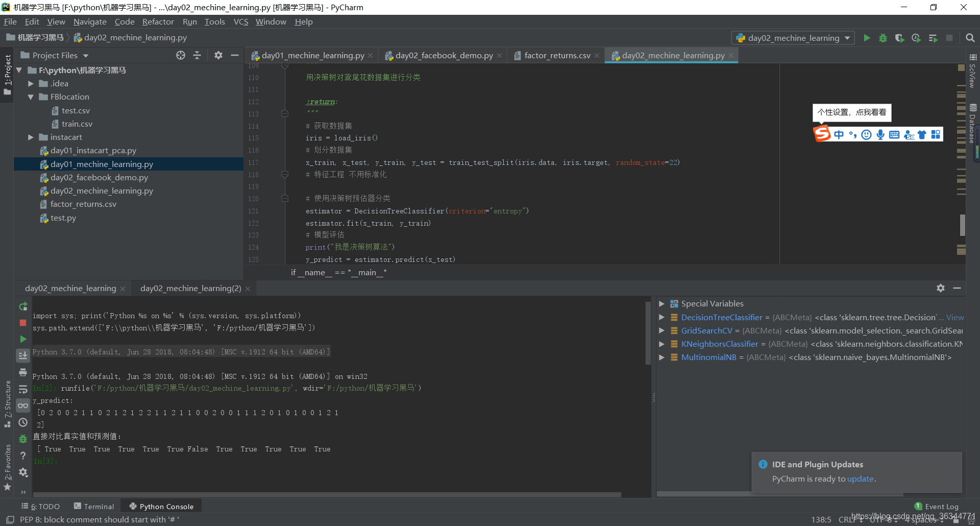Run the day02_mechine_learning configuration
The height and width of the screenshot is (526, 980).
coord(867,38)
